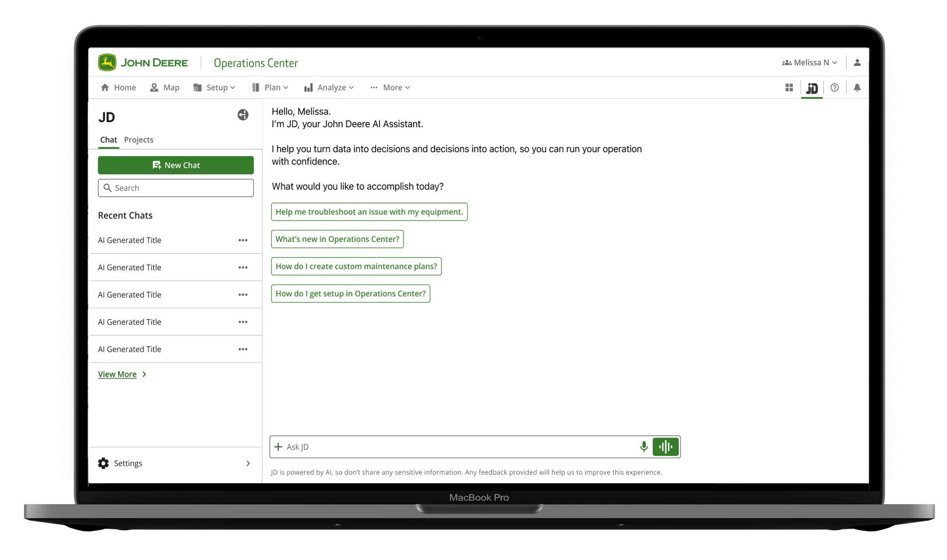Expand the Setup menu
This screenshot has width=947, height=560.
click(214, 87)
